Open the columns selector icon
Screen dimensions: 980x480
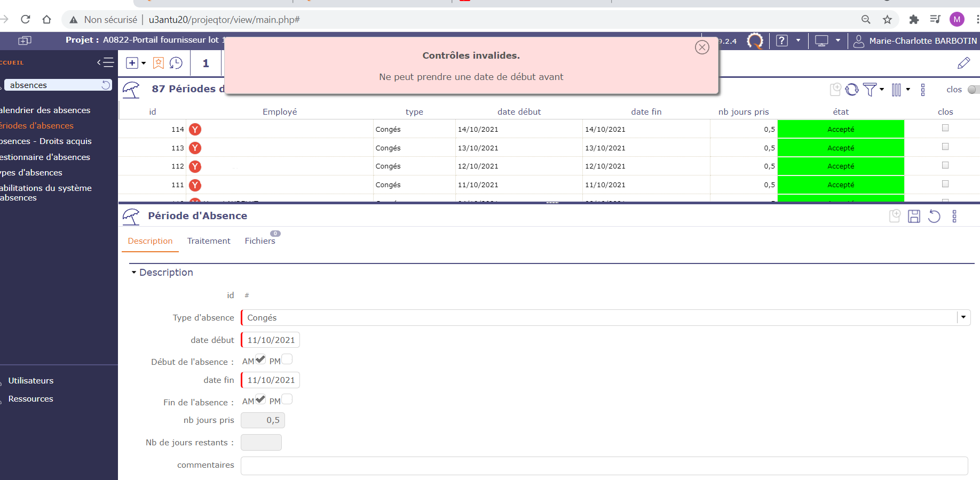pos(896,90)
